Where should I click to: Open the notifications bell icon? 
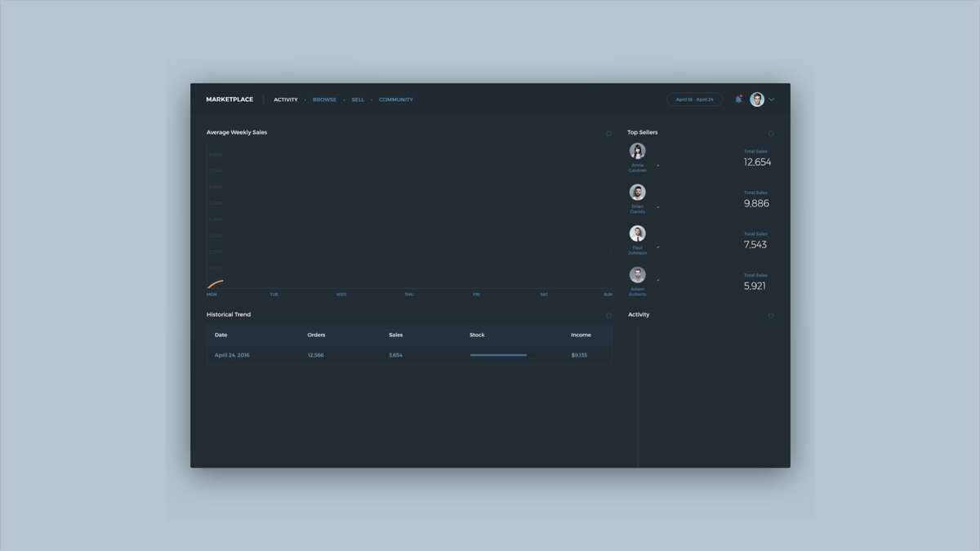[x=738, y=99]
